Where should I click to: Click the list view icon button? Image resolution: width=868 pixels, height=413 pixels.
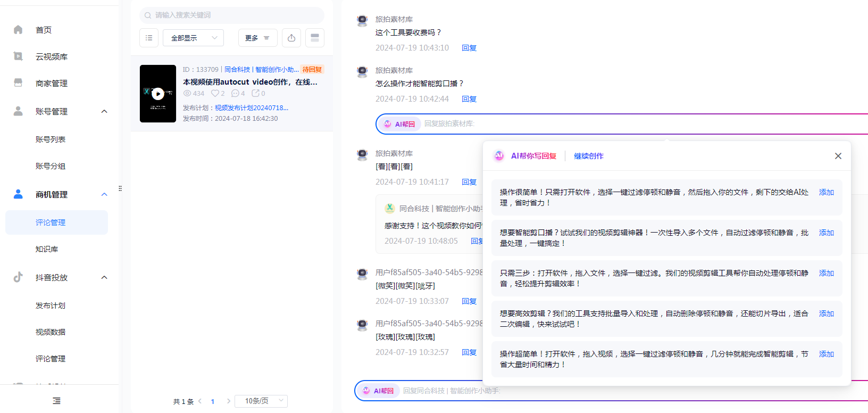149,38
